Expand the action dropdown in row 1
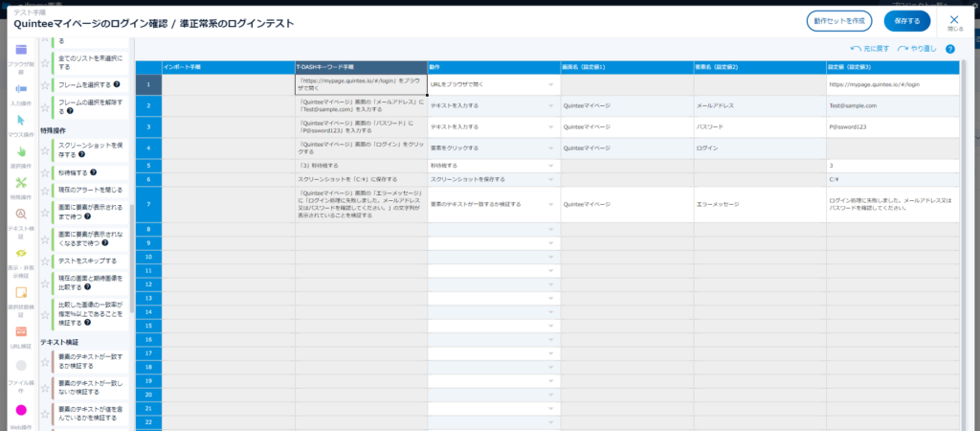 [x=551, y=84]
